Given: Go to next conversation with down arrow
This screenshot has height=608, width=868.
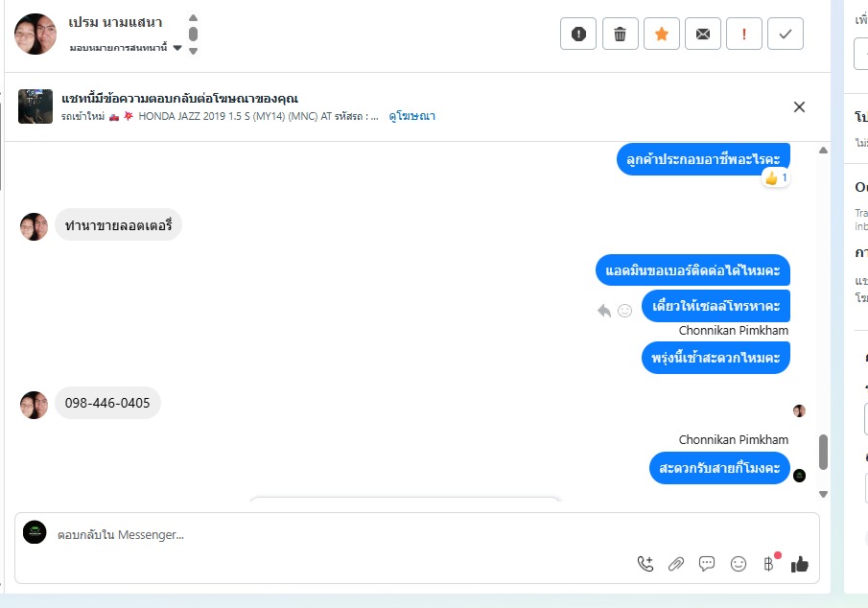Looking at the screenshot, I should point(193,51).
